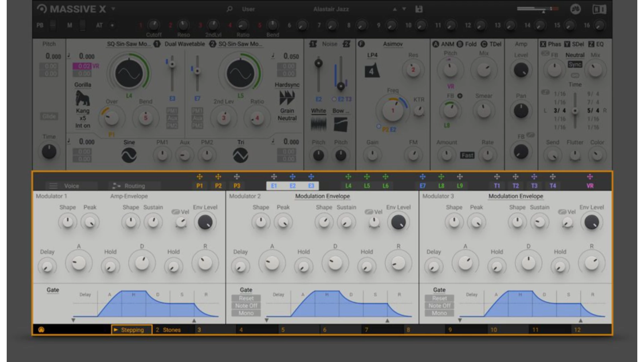Open the Neutral delay mode dropdown
644x362 pixels.
[x=575, y=55]
